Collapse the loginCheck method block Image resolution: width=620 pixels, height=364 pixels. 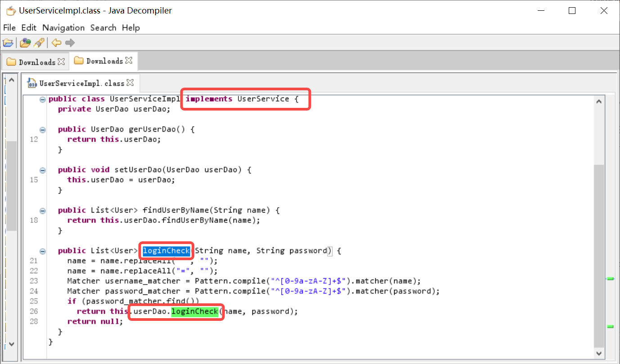tap(43, 251)
